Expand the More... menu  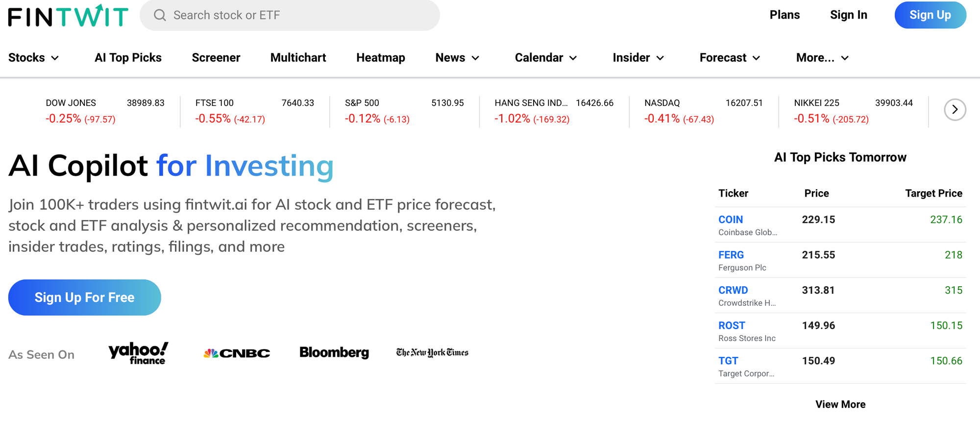(x=822, y=58)
